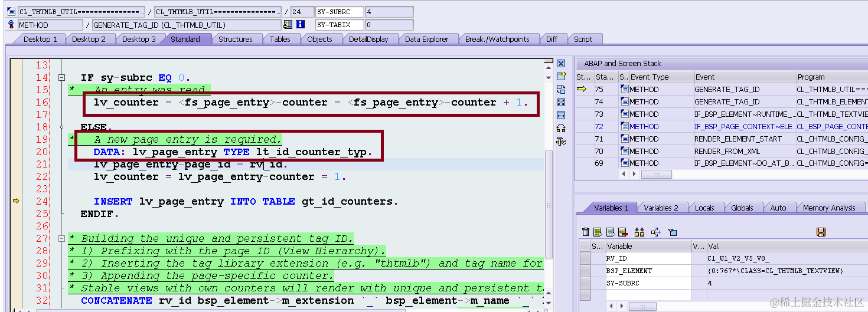The width and height of the screenshot is (868, 312).
Task: Open the Script tab
Action: [x=583, y=39]
